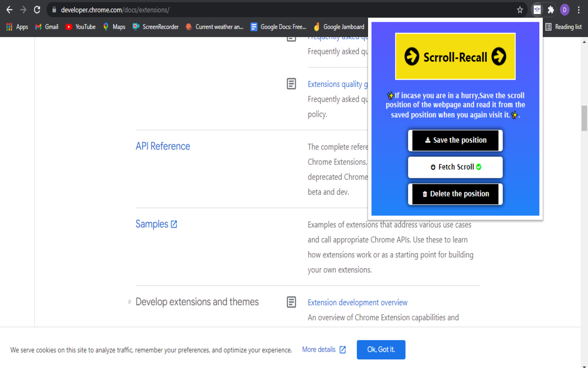Image resolution: width=588 pixels, height=368 pixels.
Task: Open the external-link icon next to Samples
Action: tap(174, 224)
